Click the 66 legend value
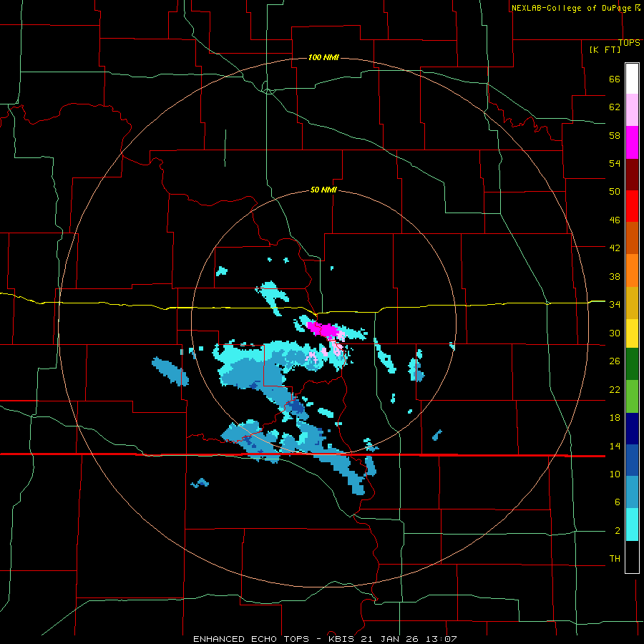644x644 pixels. coord(615,79)
